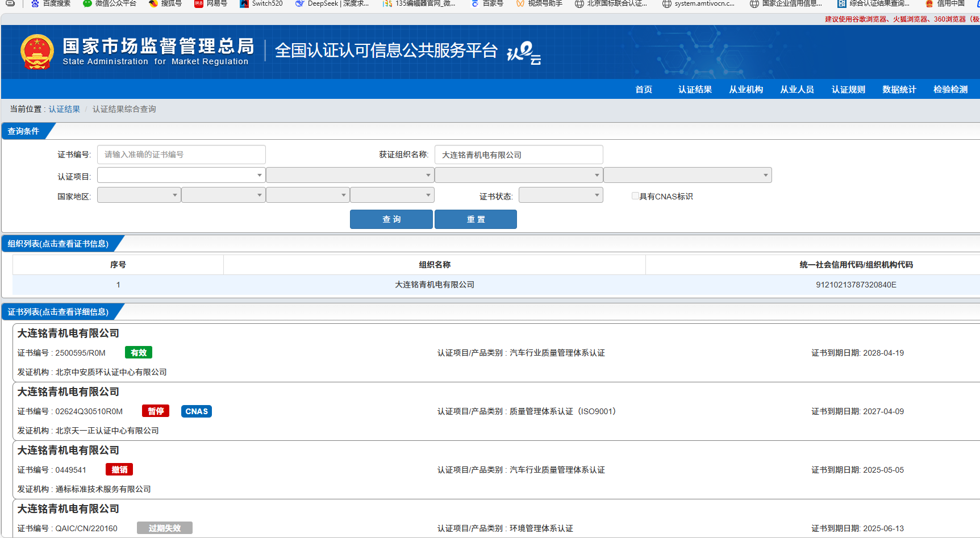This screenshot has height=538, width=980.
Task: Open the 微信公众平台 bookmark
Action: pyautogui.click(x=110, y=3)
